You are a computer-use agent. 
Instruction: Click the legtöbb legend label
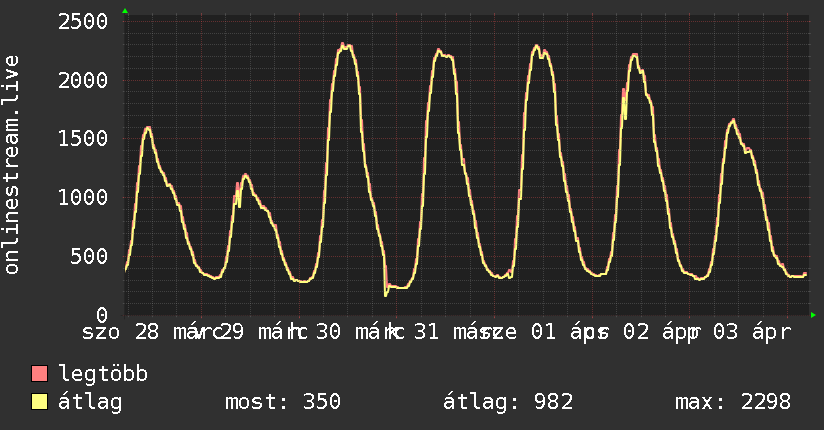(103, 374)
